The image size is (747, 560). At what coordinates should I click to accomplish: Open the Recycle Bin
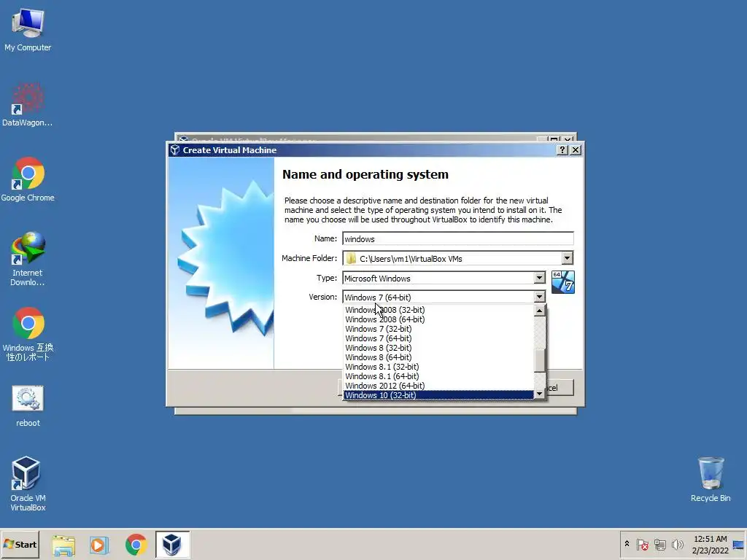(711, 480)
